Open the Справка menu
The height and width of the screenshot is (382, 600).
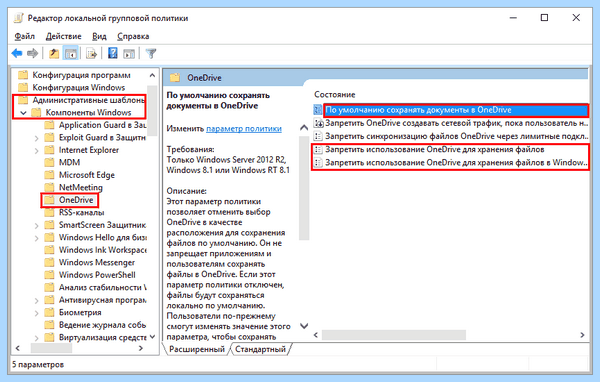[x=133, y=36]
